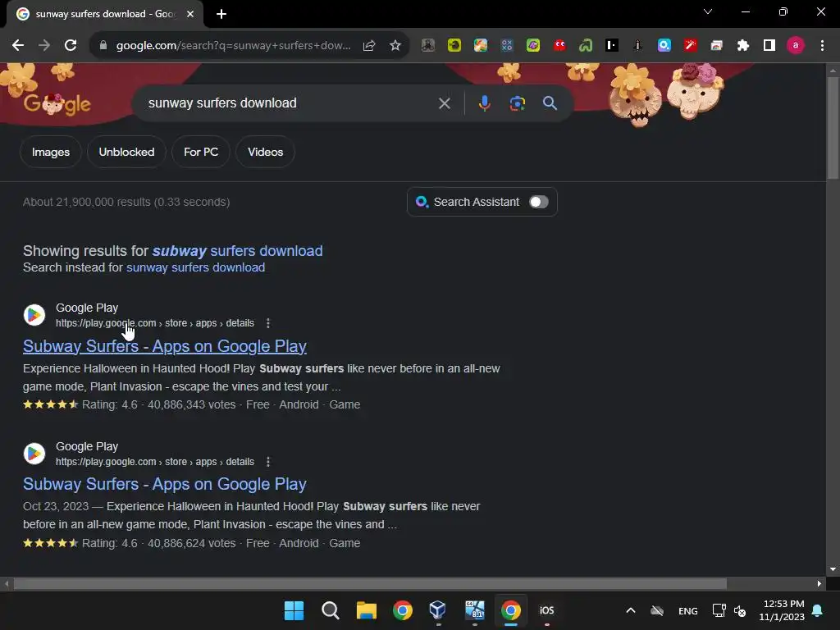The width and height of the screenshot is (840, 630).
Task: Click the first result's Google Play favicon
Action: click(34, 315)
